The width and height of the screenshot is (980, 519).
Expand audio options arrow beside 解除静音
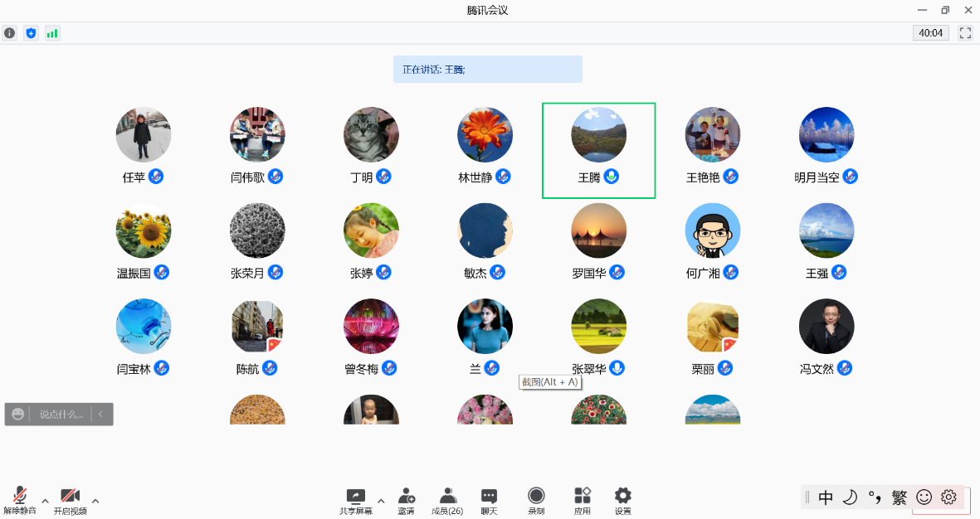(46, 500)
